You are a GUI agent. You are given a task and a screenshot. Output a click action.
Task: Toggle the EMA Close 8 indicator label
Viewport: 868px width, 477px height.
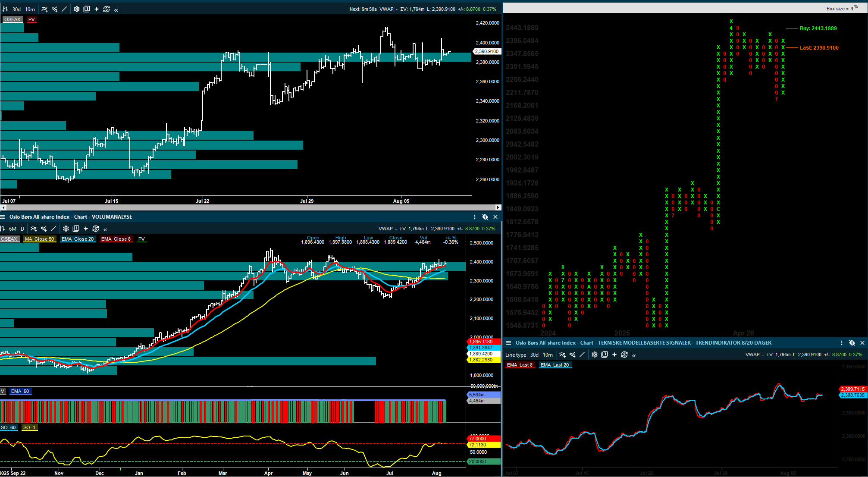pyautogui.click(x=116, y=239)
